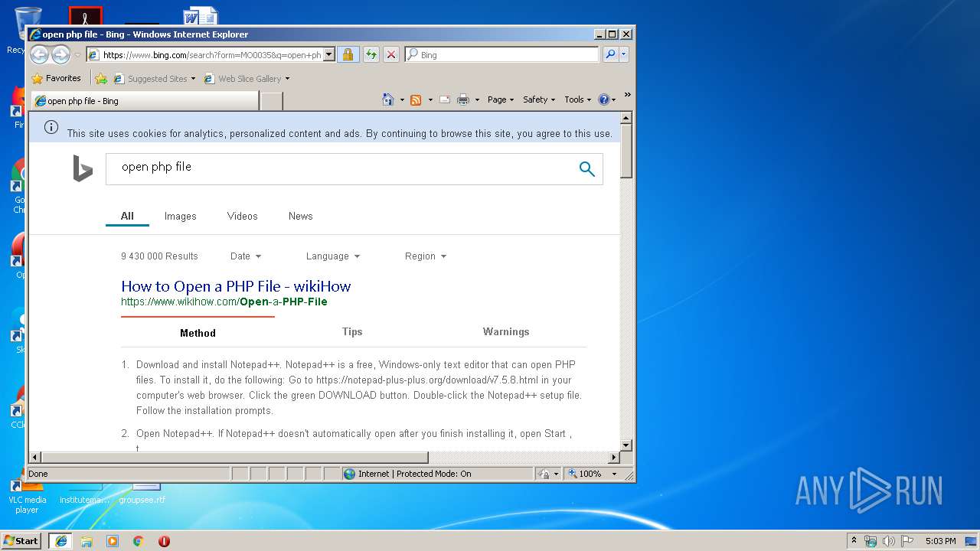Viewport: 980px width, 551px height.
Task: Select the News search tab
Action: pos(301,217)
